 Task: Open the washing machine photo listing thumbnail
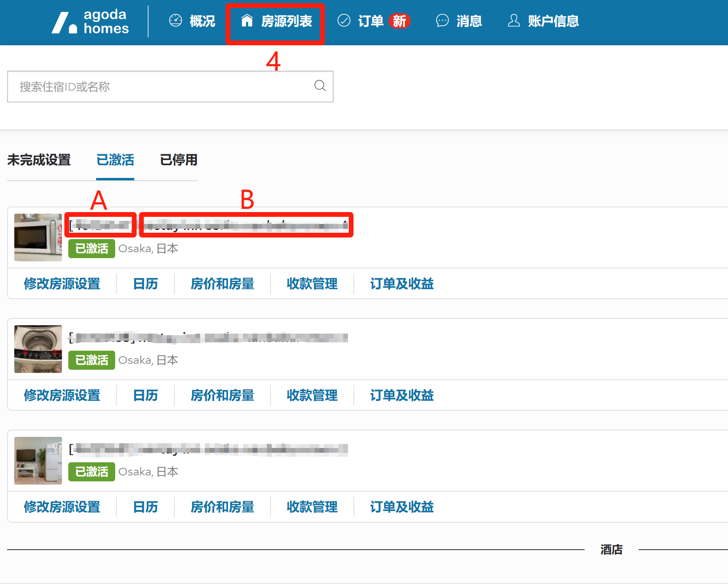click(x=38, y=349)
